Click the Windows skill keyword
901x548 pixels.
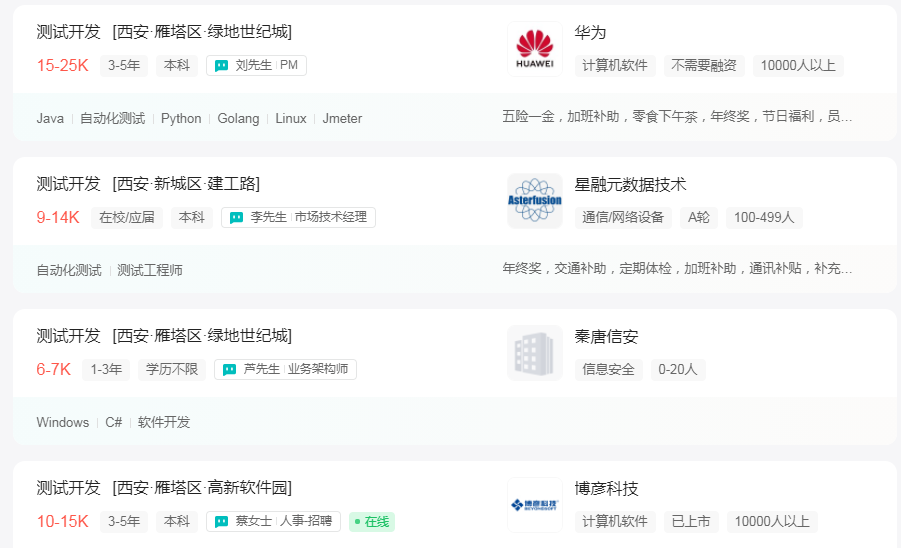(x=63, y=422)
